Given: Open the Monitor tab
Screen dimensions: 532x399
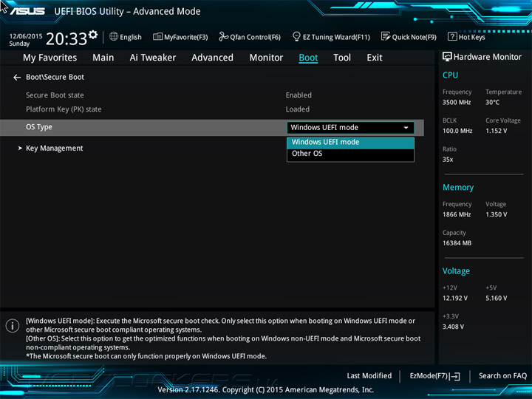Looking at the screenshot, I should coord(266,58).
